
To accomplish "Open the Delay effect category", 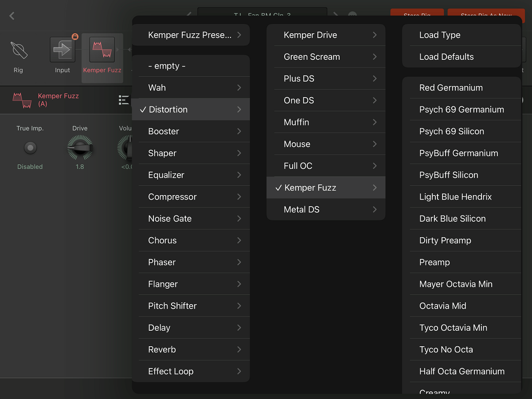I will coord(191,328).
